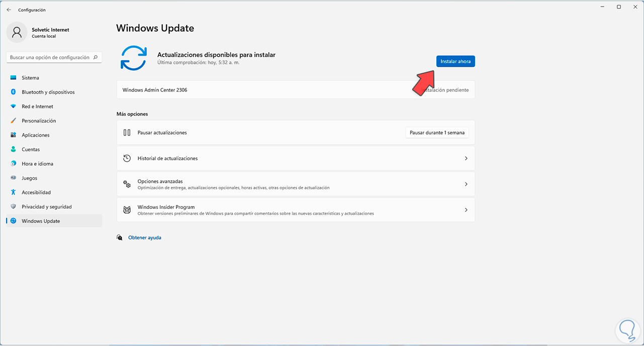Open the Cuentas section
644x346 pixels.
tap(54, 149)
